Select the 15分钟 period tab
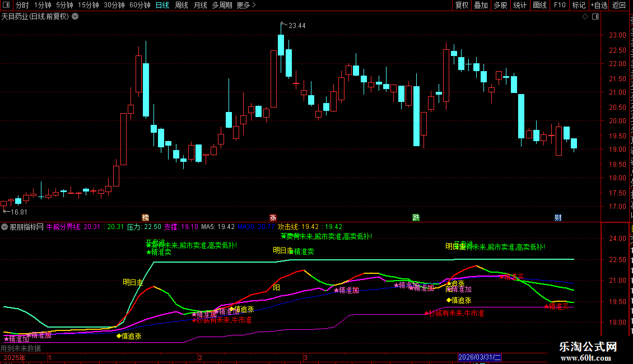633x364 pixels. (x=89, y=5)
